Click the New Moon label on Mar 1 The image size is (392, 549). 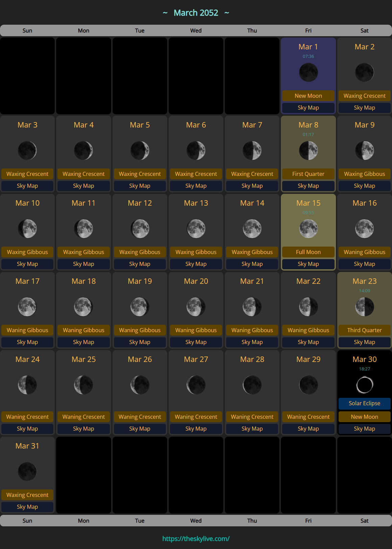tap(308, 96)
